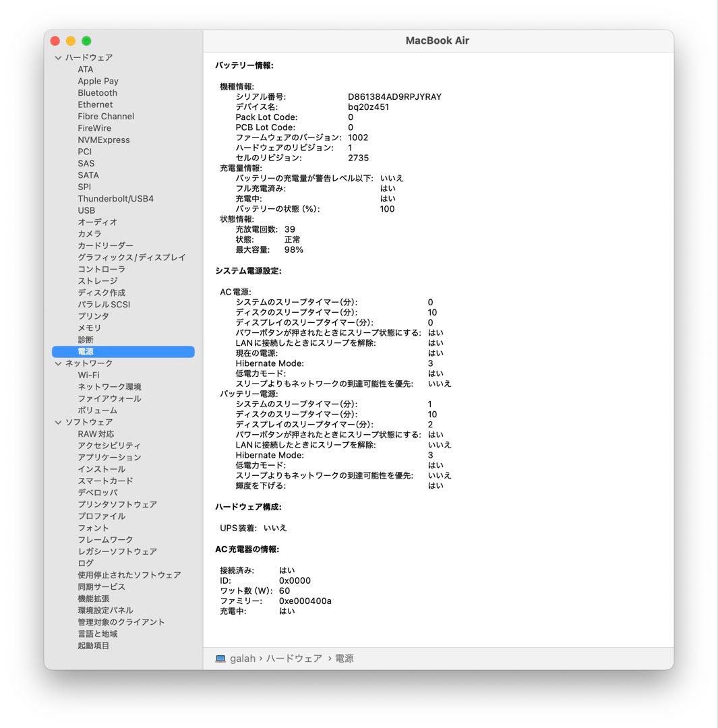Open 環境設定パネル in the sidebar
718x728 pixels.
click(105, 610)
